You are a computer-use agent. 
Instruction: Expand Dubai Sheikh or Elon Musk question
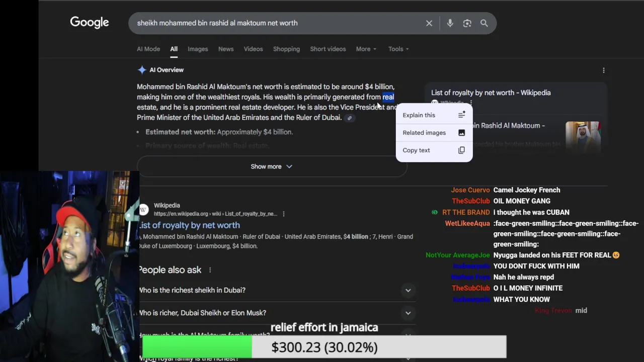pyautogui.click(x=276, y=313)
